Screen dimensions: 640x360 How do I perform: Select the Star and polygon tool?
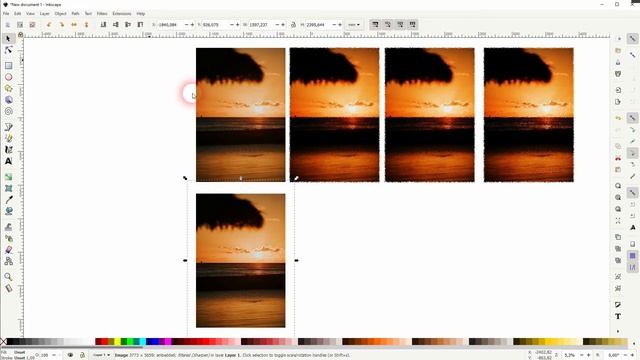pos(8,88)
